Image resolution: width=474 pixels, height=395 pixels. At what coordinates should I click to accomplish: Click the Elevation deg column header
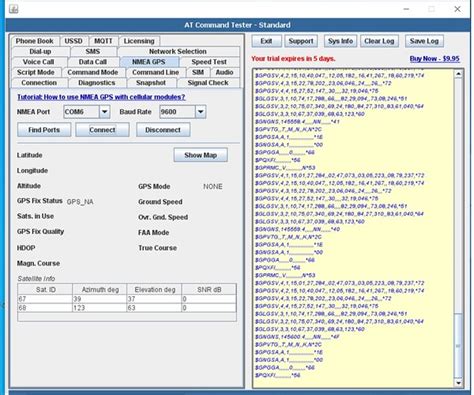pyautogui.click(x=155, y=289)
